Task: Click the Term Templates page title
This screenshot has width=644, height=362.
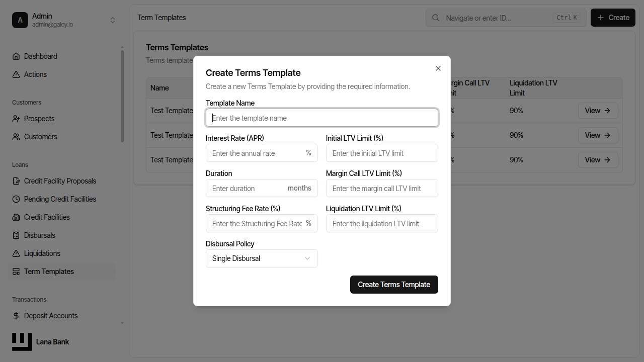Action: click(x=162, y=18)
